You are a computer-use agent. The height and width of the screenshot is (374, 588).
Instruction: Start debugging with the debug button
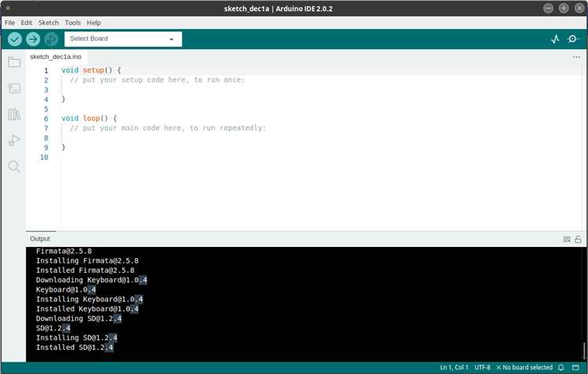52,39
